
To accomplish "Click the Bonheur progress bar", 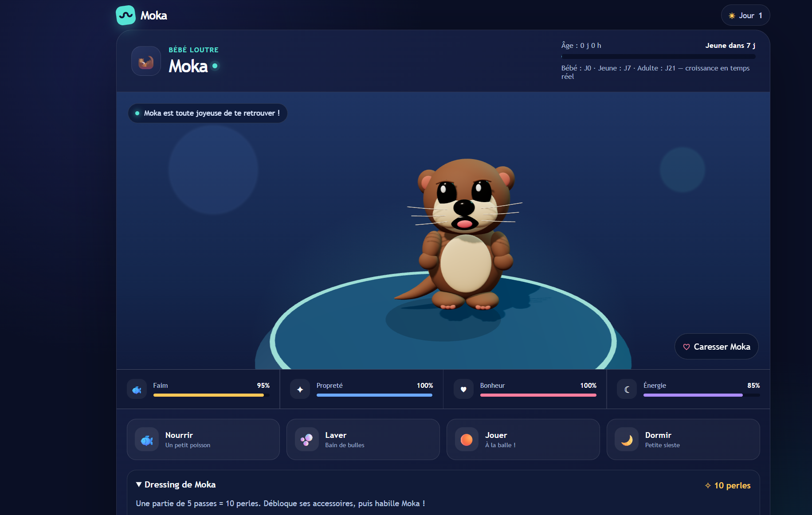I will point(538,395).
